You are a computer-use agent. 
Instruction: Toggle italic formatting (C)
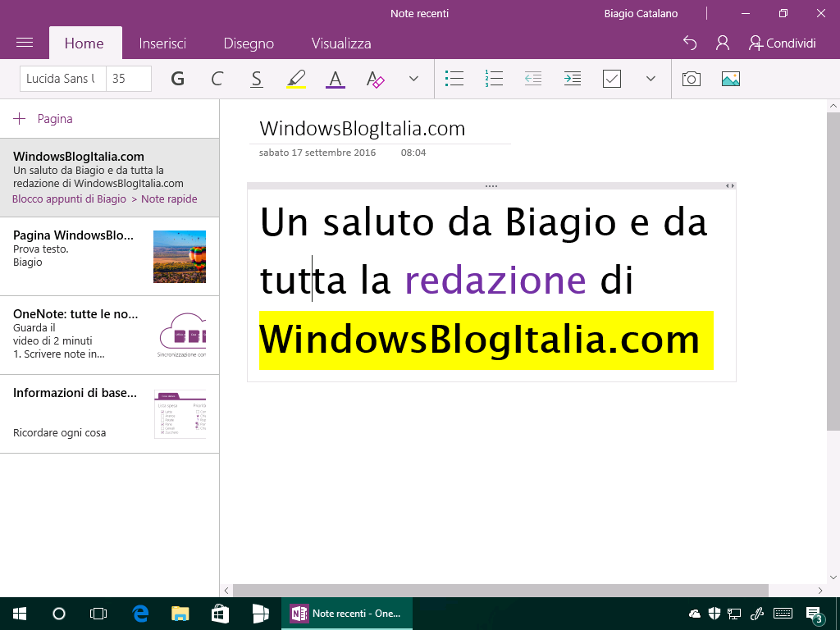point(217,79)
